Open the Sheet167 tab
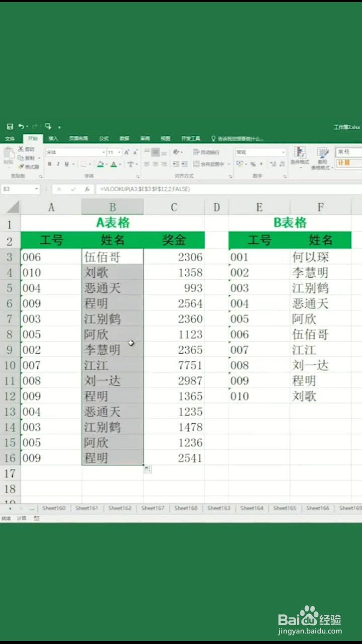362x644 pixels. pyautogui.click(x=153, y=508)
